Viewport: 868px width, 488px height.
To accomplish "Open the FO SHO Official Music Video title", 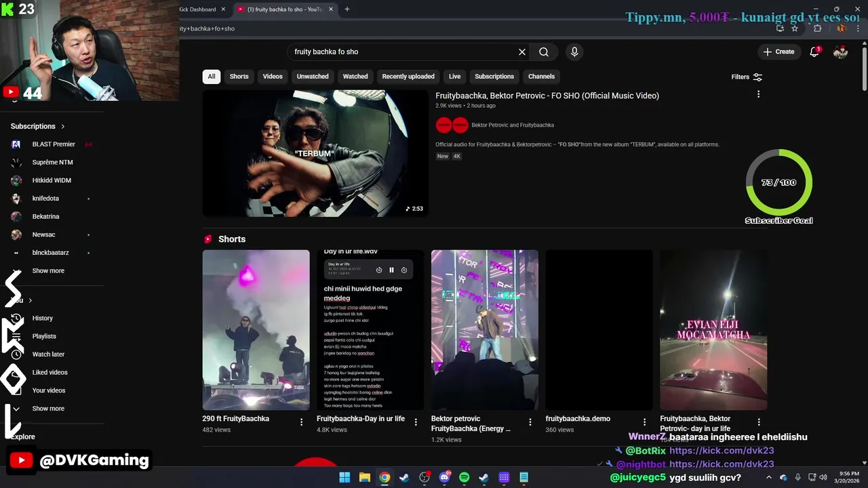I will [547, 96].
